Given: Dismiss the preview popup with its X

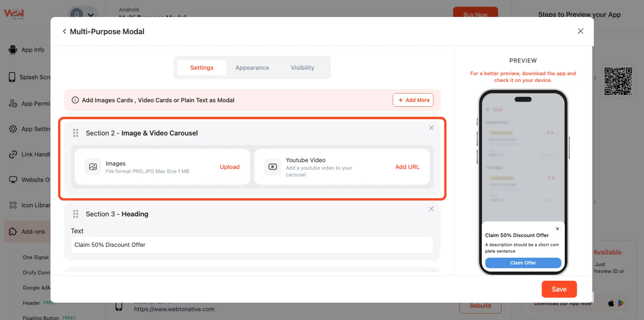Looking at the screenshot, I should [x=557, y=229].
